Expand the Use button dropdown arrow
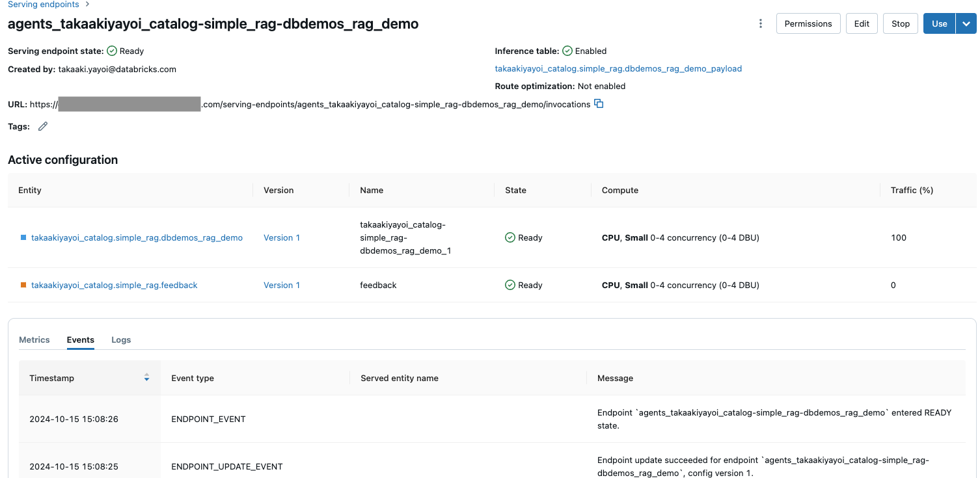The image size is (980, 478). coord(966,23)
